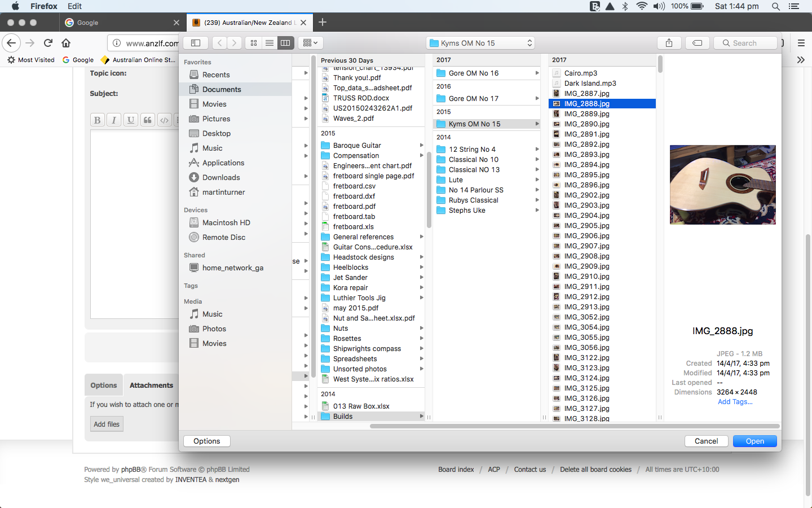Switch to list view in file dialog
This screenshot has height=508, width=812.
coord(270,43)
